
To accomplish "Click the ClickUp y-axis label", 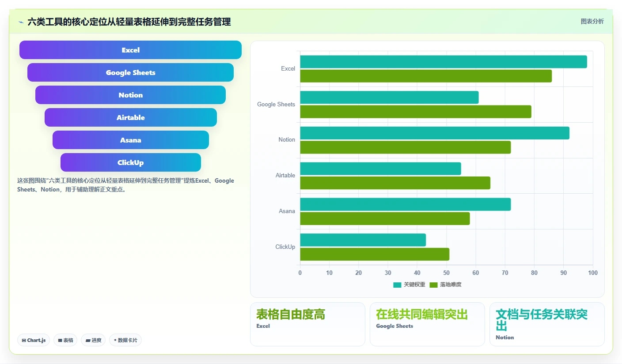I will (285, 247).
